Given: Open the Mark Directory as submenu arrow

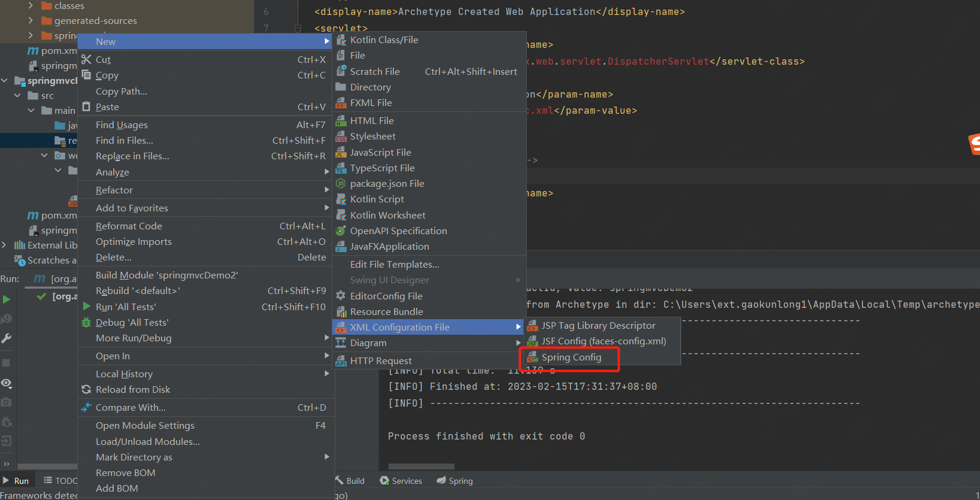Looking at the screenshot, I should click(x=327, y=457).
